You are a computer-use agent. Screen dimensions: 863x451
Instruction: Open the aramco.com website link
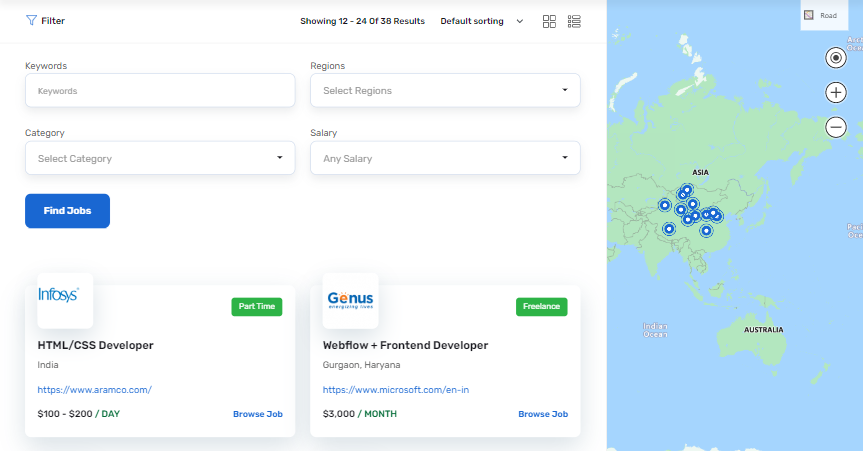pyautogui.click(x=94, y=390)
